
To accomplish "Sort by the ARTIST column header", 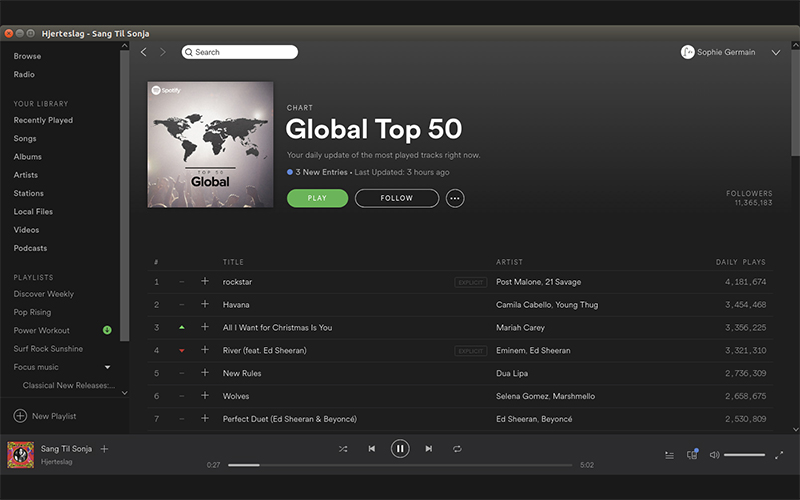I will (509, 262).
